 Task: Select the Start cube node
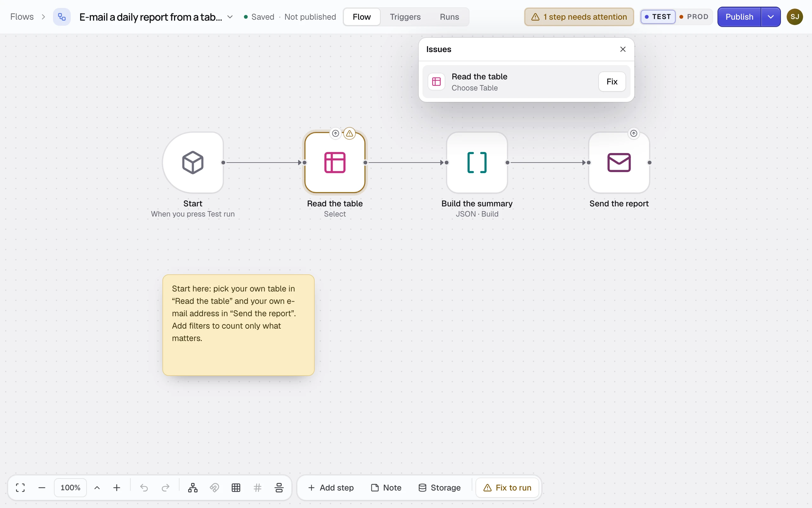click(193, 163)
